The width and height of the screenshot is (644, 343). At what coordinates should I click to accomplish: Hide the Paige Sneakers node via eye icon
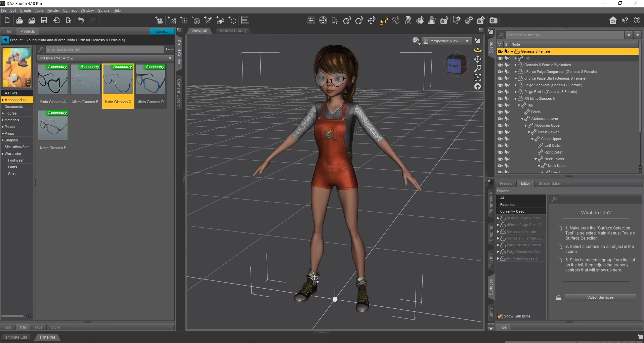point(500,85)
